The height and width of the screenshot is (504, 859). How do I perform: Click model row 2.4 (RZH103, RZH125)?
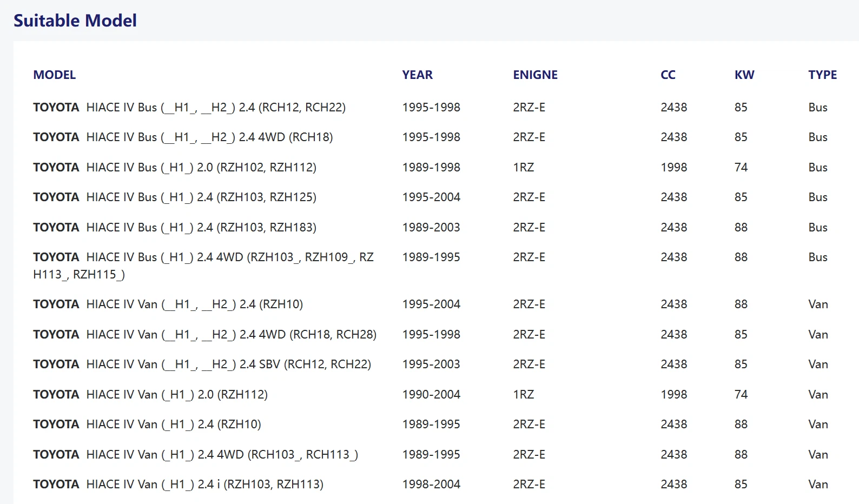175,197
